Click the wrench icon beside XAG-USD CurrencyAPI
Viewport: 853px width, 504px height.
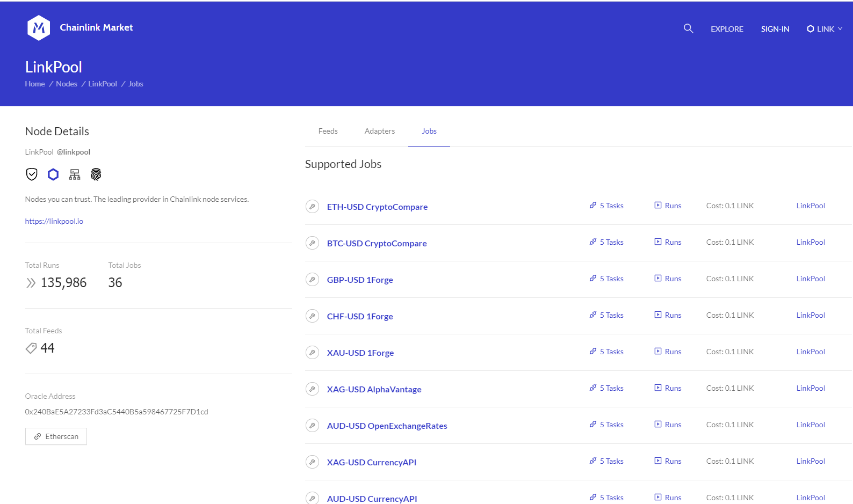pos(312,462)
